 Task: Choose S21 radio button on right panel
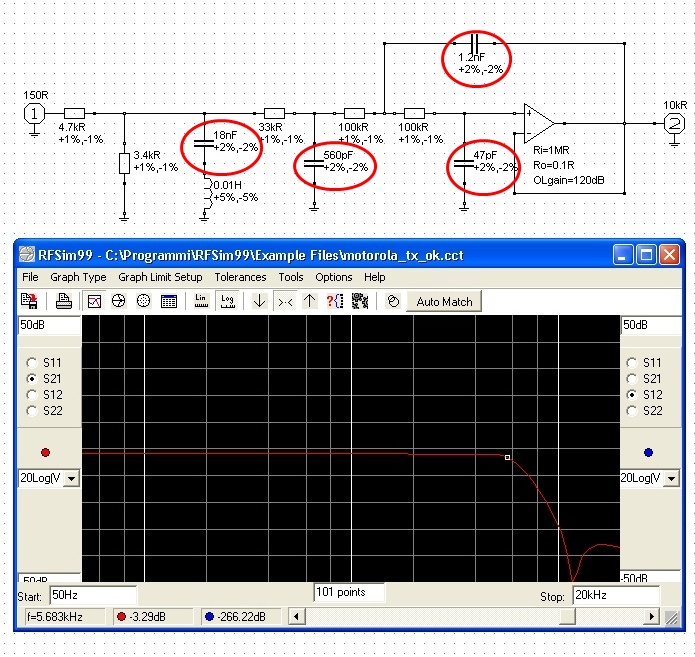(x=631, y=379)
